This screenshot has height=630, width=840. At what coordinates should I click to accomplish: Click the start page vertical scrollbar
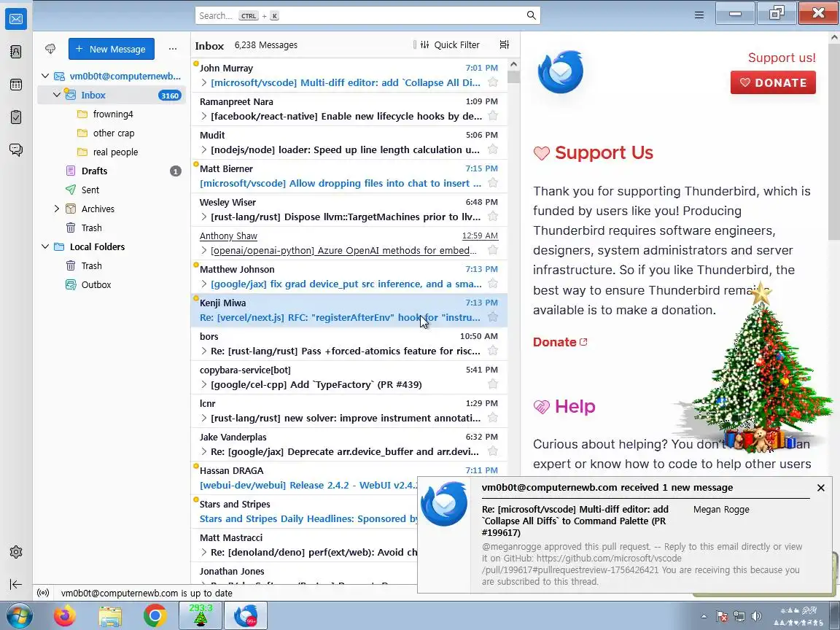tap(834, 141)
